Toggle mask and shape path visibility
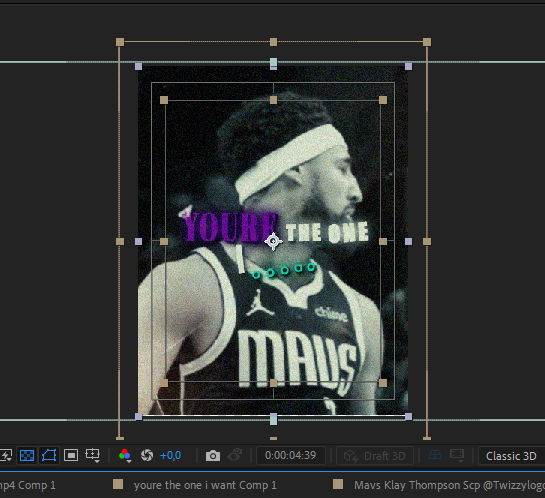The width and height of the screenshot is (545, 498). pyautogui.click(x=49, y=455)
